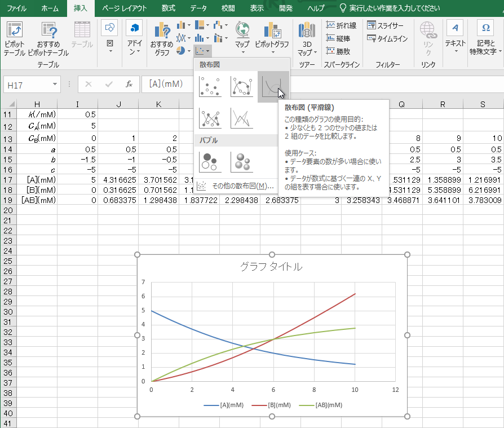
Task: Open Symbols (記号と特殊文字) group
Action: [x=485, y=38]
